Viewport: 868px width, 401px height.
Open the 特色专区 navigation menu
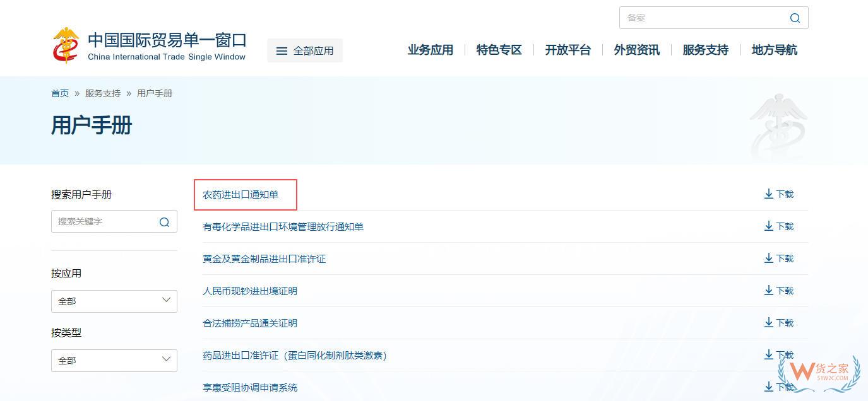point(499,50)
